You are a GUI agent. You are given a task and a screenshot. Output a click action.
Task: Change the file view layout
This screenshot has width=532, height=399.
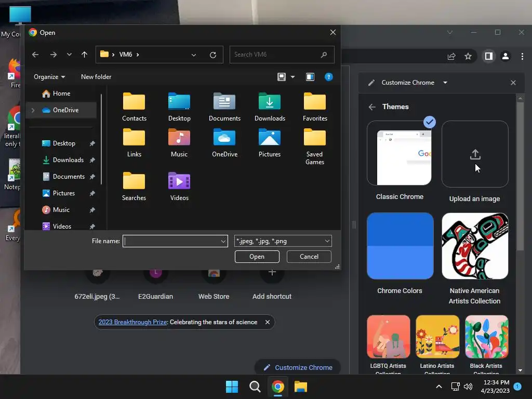point(282,77)
